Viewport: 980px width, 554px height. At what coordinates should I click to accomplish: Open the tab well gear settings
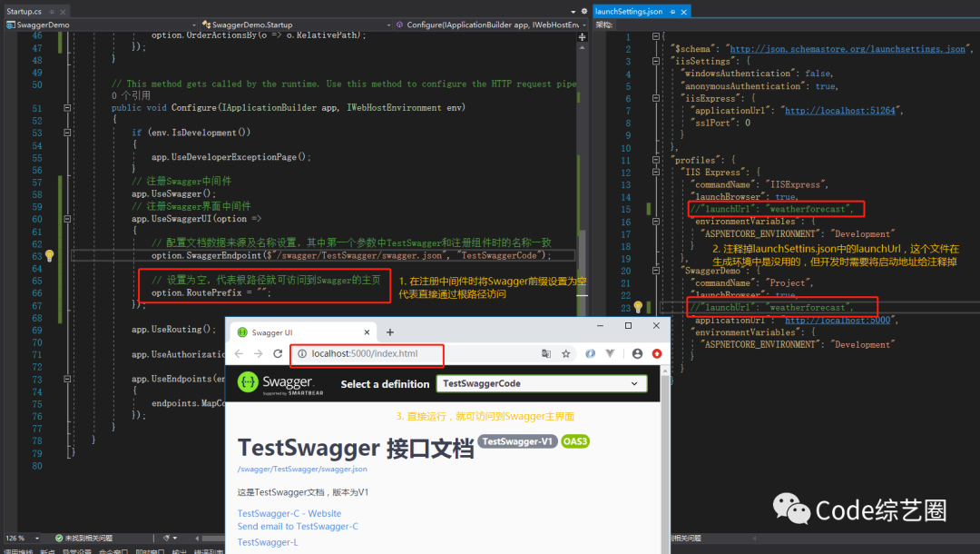coord(584,11)
